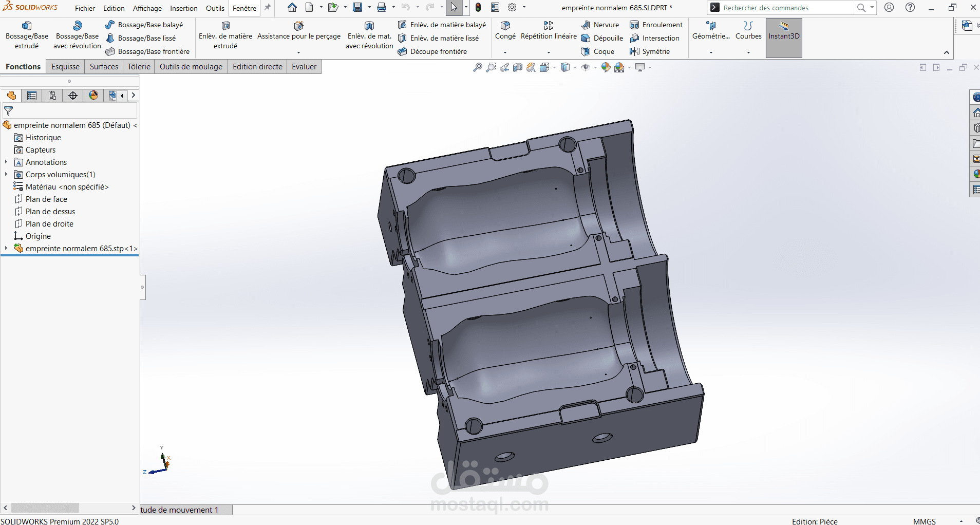Open the DisplayManager sphere tab
The image size is (980, 525).
point(93,96)
